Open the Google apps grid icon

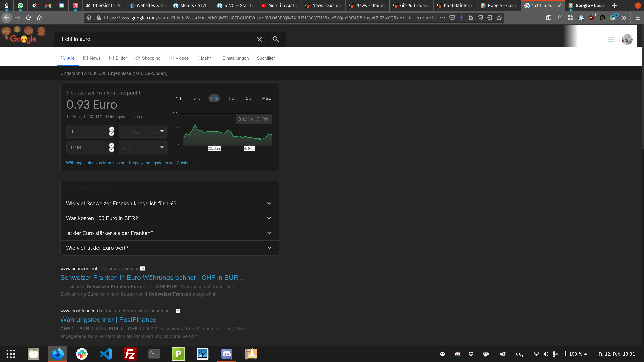coord(611,40)
